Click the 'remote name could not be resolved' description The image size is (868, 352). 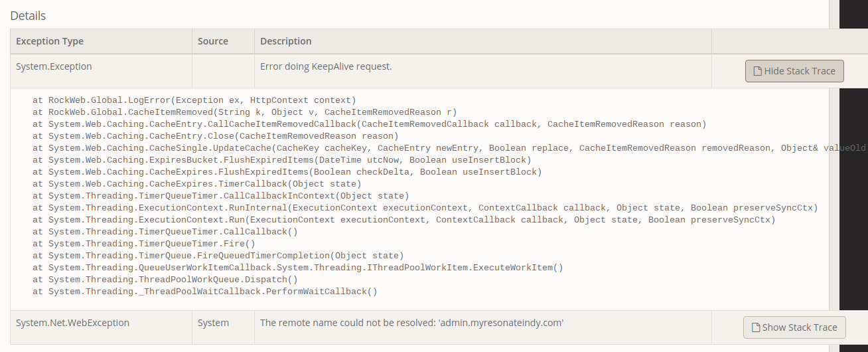click(x=411, y=323)
